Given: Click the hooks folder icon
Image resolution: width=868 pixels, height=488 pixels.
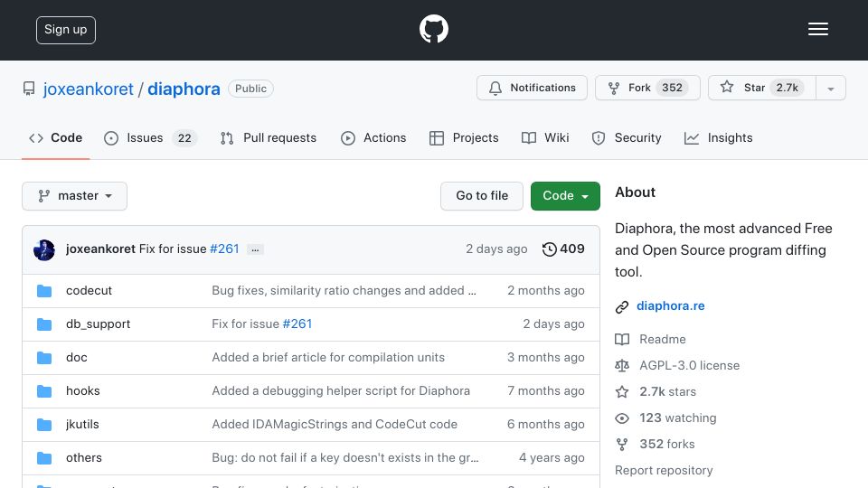Looking at the screenshot, I should point(44,391).
